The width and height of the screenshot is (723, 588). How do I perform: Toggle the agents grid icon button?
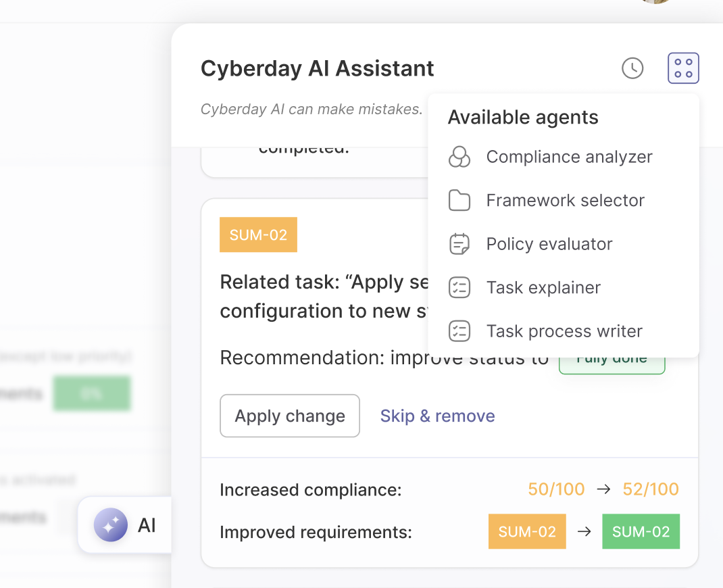point(683,68)
